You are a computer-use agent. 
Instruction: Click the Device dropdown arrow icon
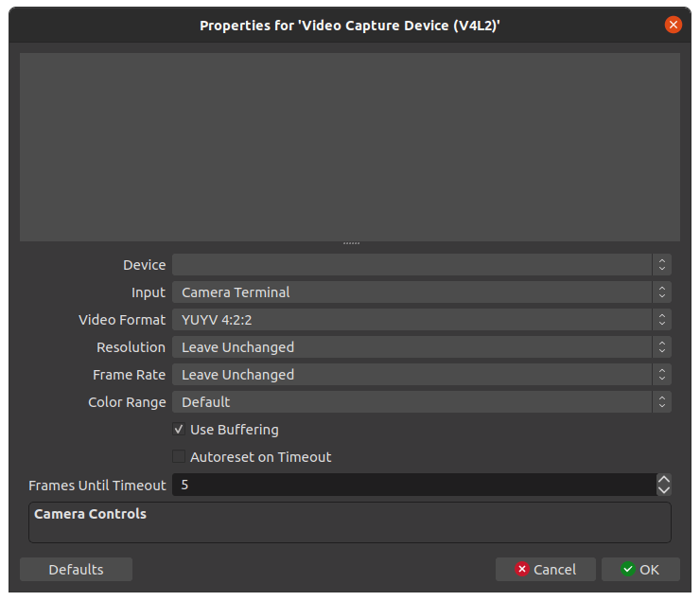tap(662, 265)
